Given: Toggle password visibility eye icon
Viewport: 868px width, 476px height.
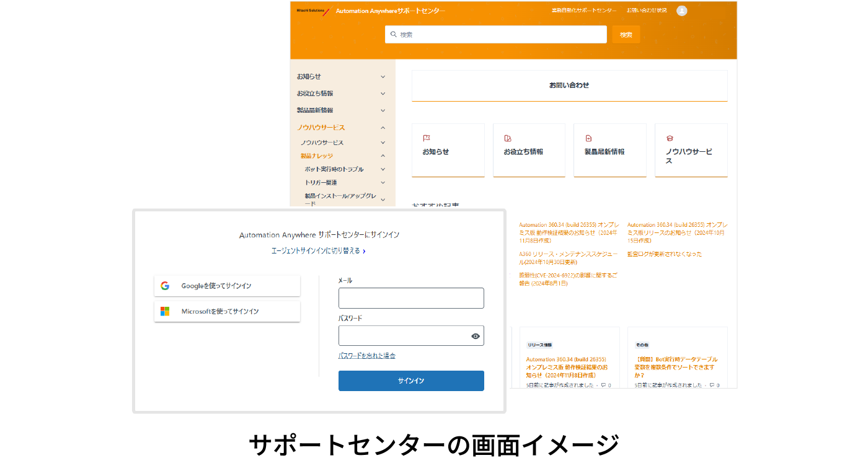Looking at the screenshot, I should point(476,336).
